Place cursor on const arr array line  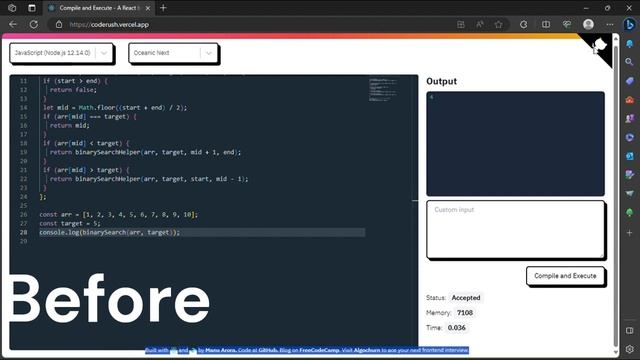[x=118, y=214]
